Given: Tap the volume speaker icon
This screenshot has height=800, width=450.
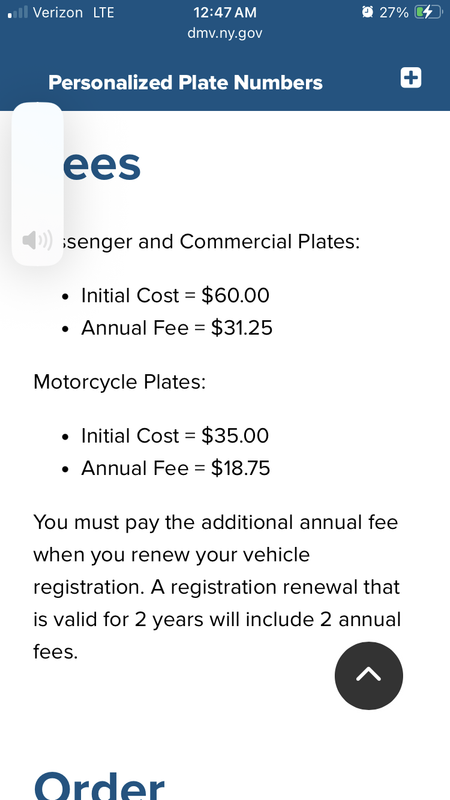Looking at the screenshot, I should [x=37, y=240].
